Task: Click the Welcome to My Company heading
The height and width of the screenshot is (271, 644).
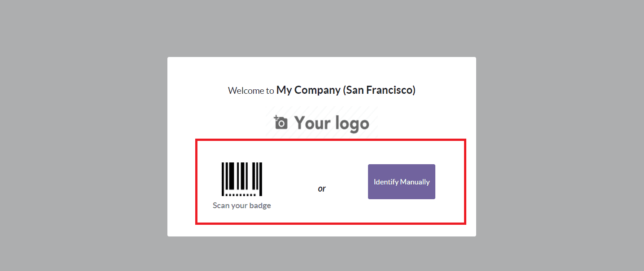Action: (x=321, y=90)
